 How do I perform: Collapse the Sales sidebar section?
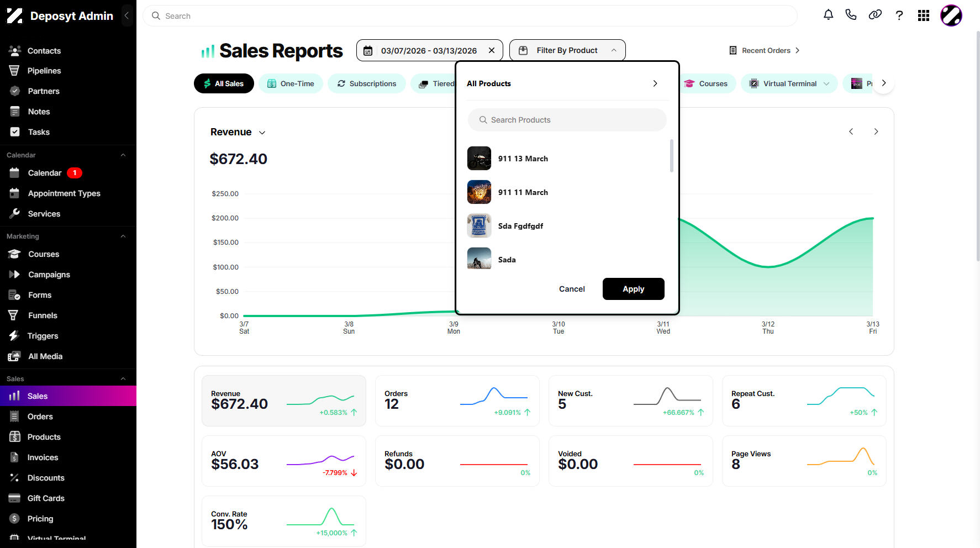point(123,379)
